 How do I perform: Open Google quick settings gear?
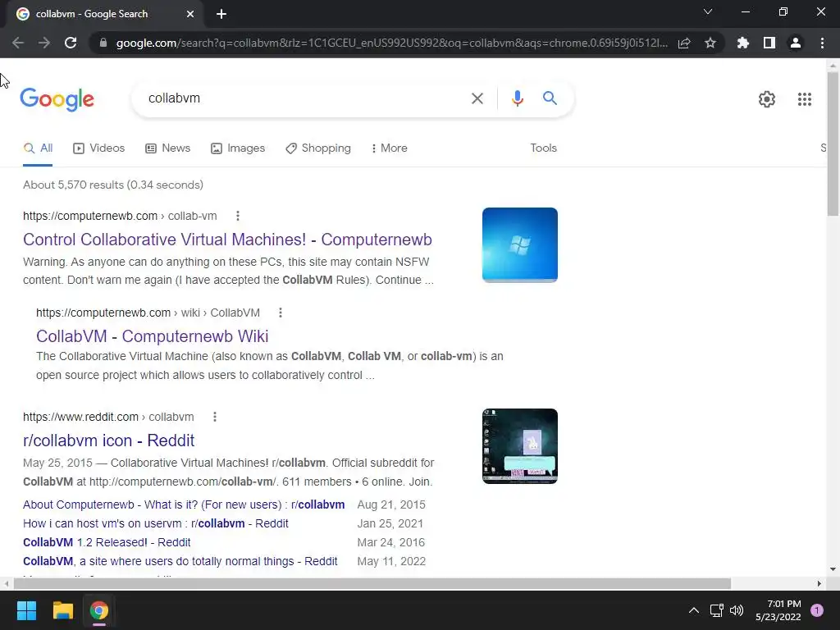pos(767,99)
